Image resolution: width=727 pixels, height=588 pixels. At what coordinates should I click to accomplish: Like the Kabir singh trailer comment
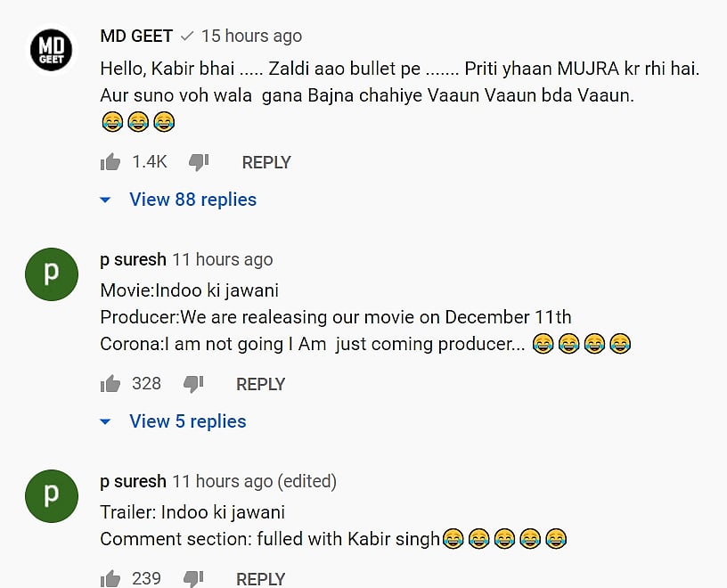click(110, 578)
